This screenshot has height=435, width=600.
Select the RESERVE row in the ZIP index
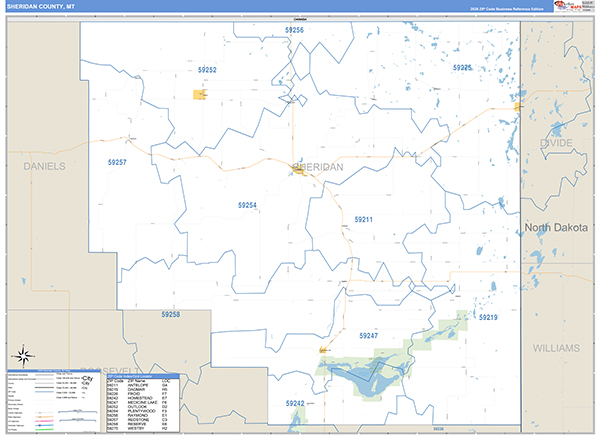point(143,424)
